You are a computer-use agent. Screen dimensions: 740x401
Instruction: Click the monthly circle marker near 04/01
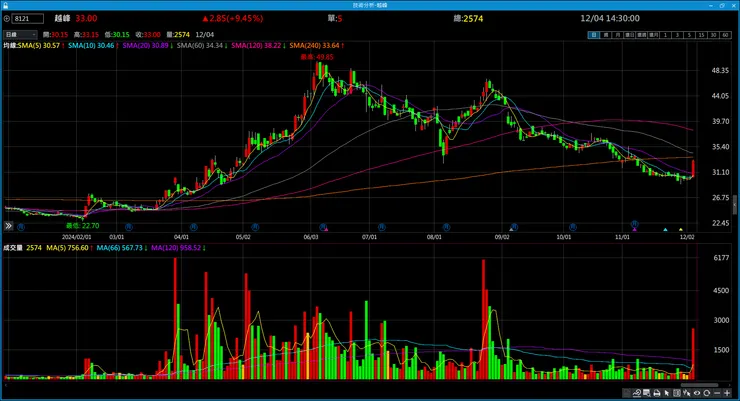click(x=193, y=227)
